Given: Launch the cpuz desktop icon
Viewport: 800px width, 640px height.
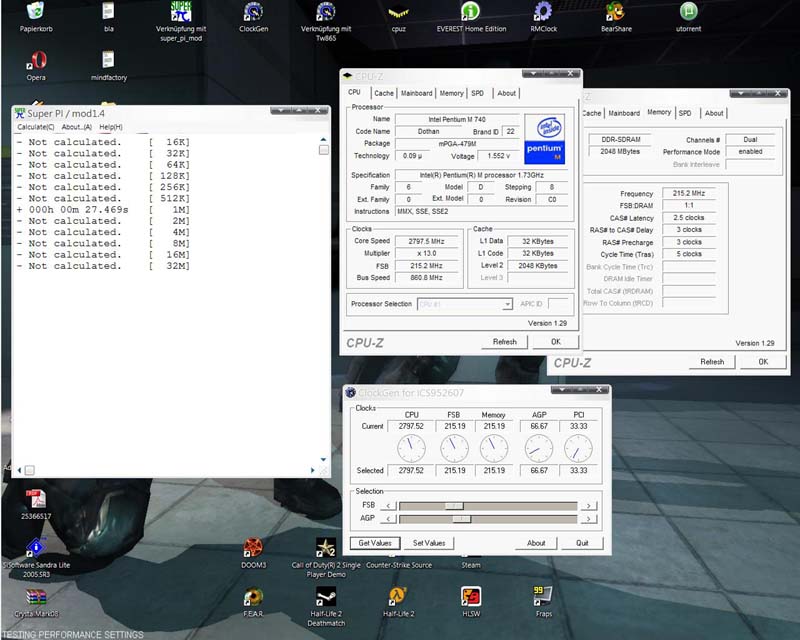Looking at the screenshot, I should tap(398, 12).
